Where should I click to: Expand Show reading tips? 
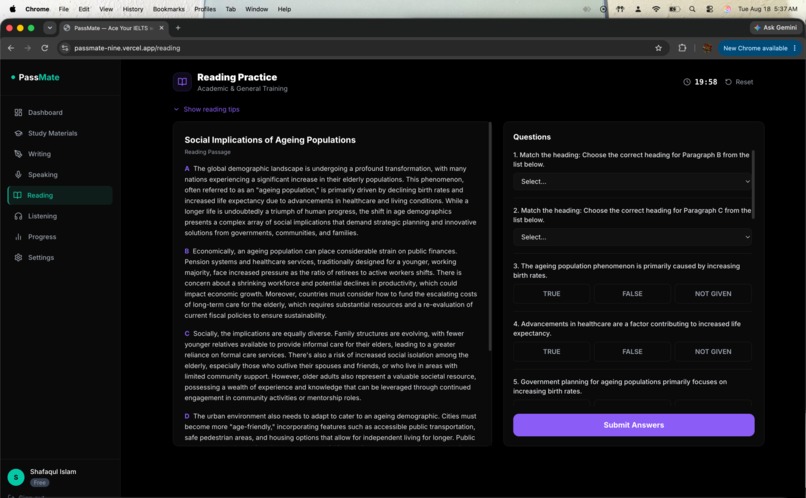207,109
